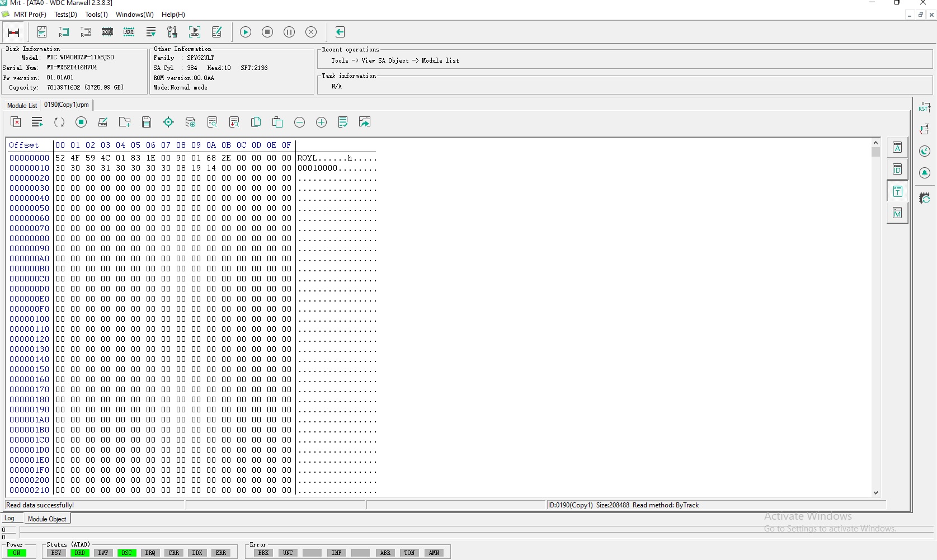Switch to the Log tab

pyautogui.click(x=10, y=519)
